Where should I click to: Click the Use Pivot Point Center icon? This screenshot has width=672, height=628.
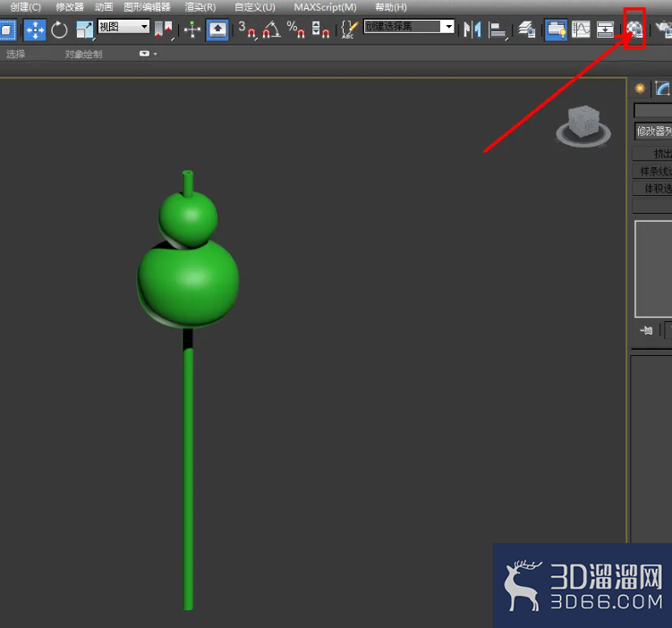tap(163, 30)
